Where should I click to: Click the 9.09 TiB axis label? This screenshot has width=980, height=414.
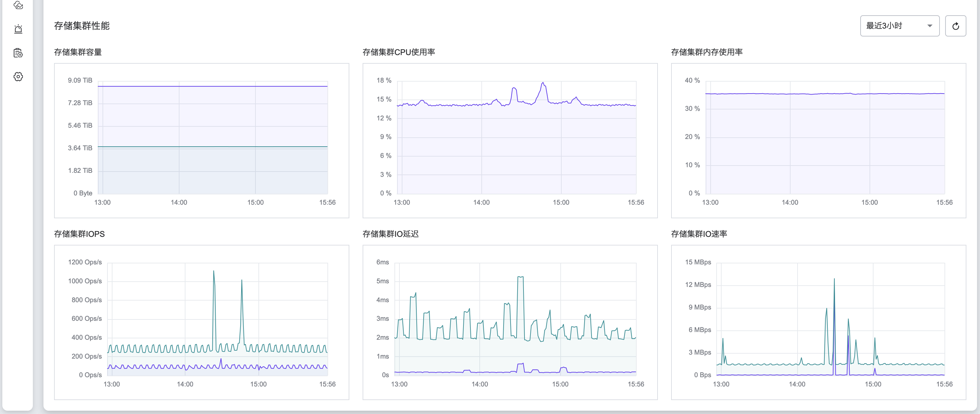[x=80, y=81]
